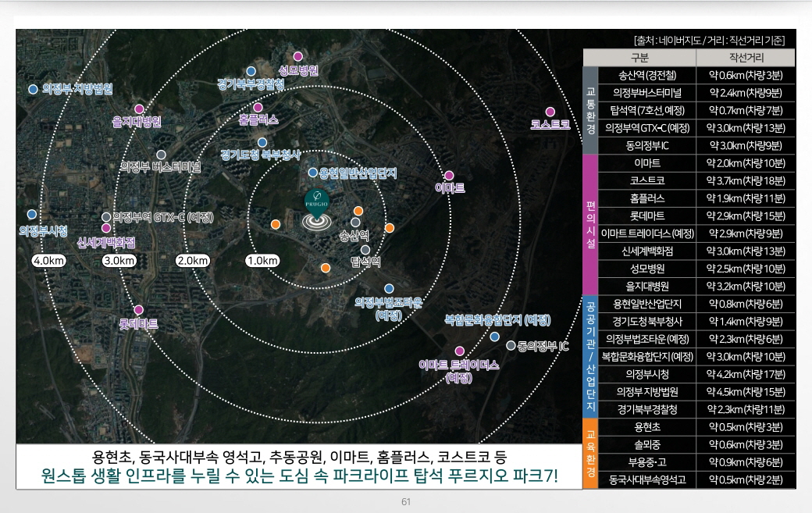Viewport: 812px width, 513px height.
Task: Select the blue dot above 의정부법조타운 (예정) label
Action: click(x=389, y=288)
